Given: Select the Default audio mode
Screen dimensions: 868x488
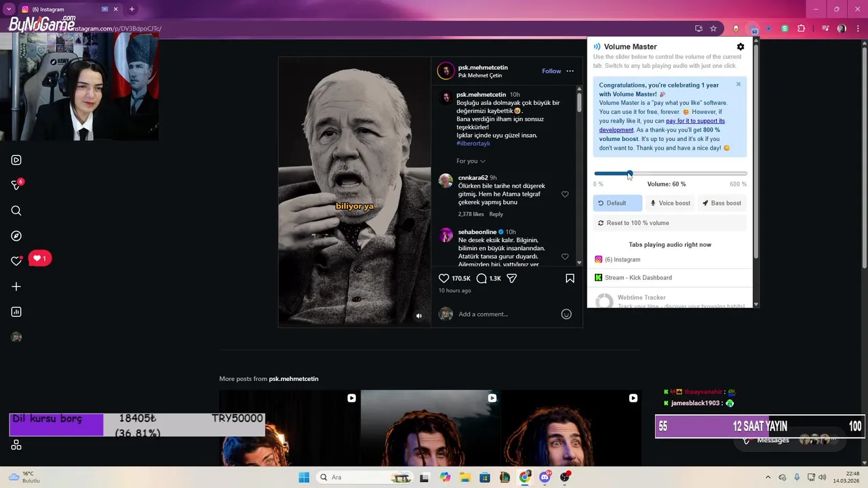Looking at the screenshot, I should pyautogui.click(x=617, y=203).
